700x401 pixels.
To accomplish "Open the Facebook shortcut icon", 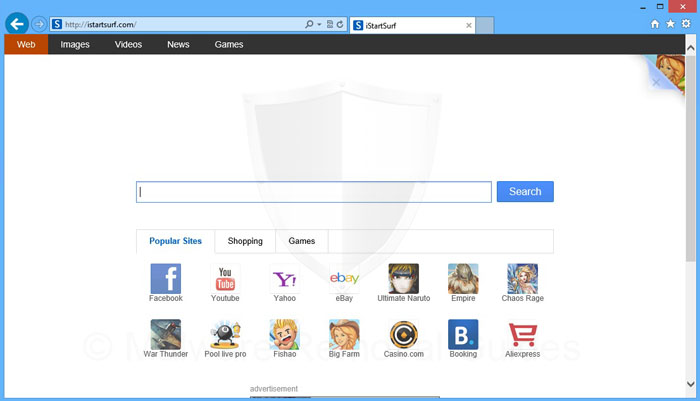I will tap(166, 278).
